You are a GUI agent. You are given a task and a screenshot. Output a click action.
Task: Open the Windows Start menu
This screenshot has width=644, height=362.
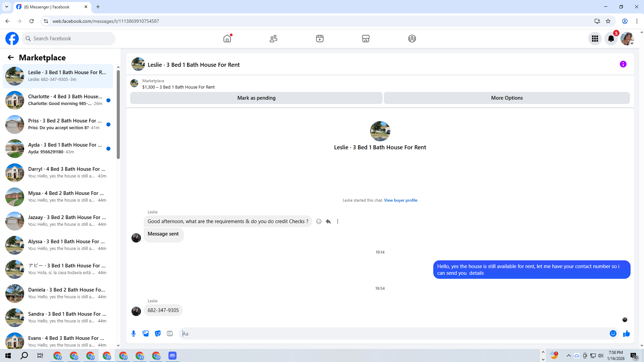[x=8, y=356]
